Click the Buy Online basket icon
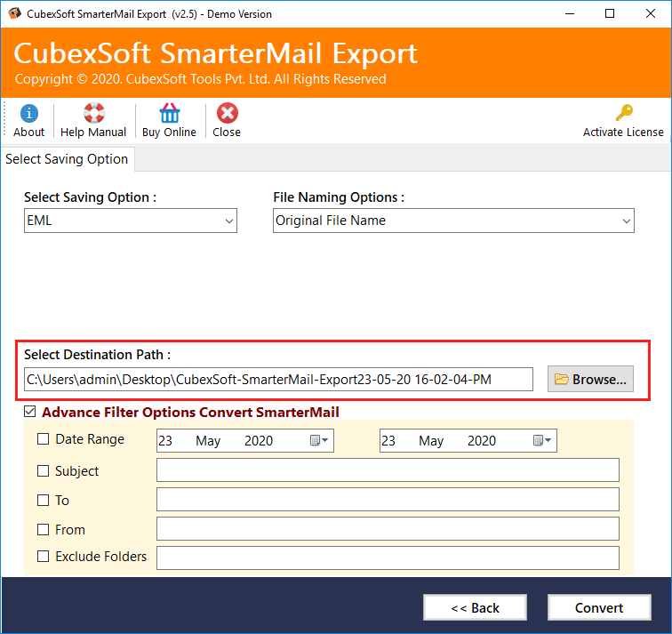Screen dimensions: 672x634 pos(169,113)
